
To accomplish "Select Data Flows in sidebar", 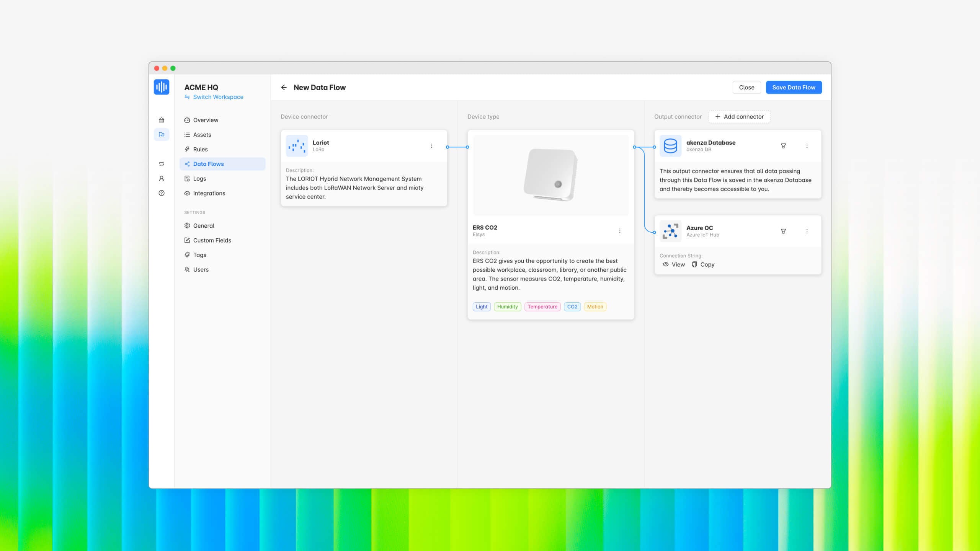I will pyautogui.click(x=222, y=164).
